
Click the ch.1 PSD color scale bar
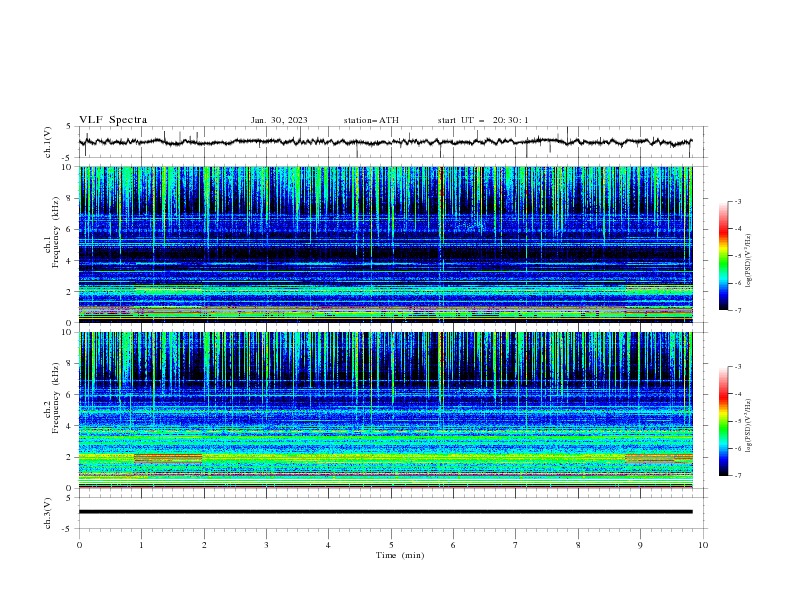723,256
